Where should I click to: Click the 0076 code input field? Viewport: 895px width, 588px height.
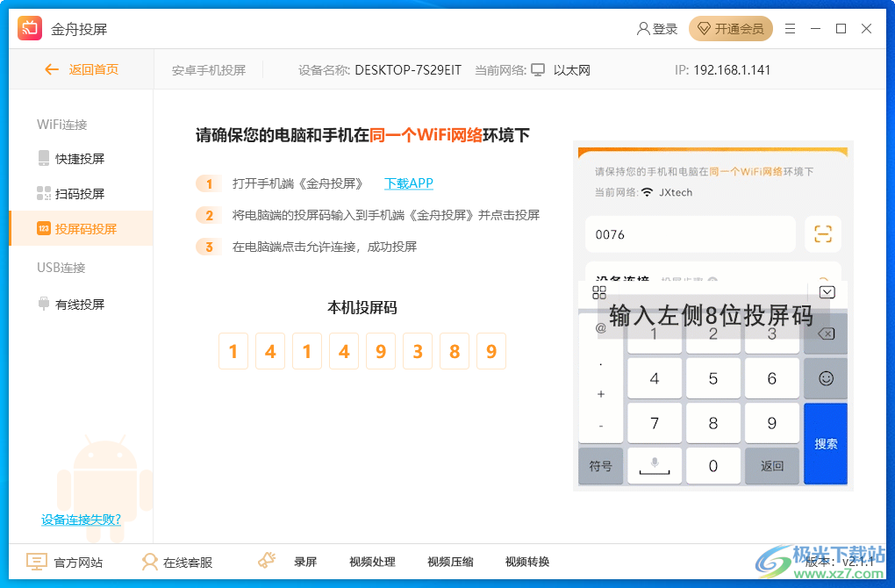click(x=690, y=233)
